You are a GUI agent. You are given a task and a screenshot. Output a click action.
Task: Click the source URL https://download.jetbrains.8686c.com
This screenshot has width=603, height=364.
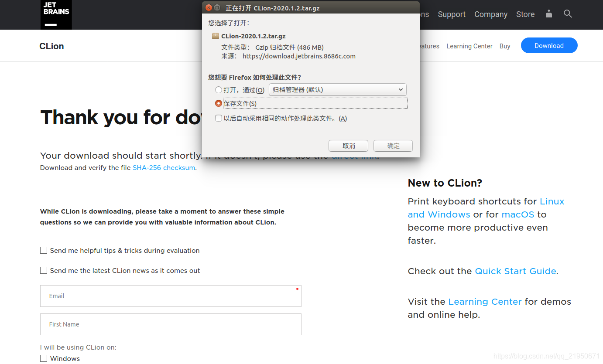pyautogui.click(x=299, y=56)
